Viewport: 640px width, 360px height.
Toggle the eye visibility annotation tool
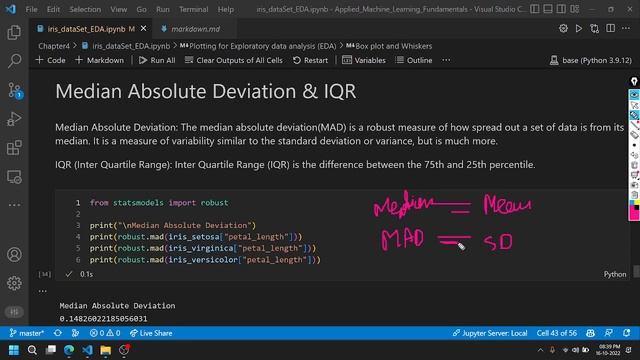coord(634,95)
